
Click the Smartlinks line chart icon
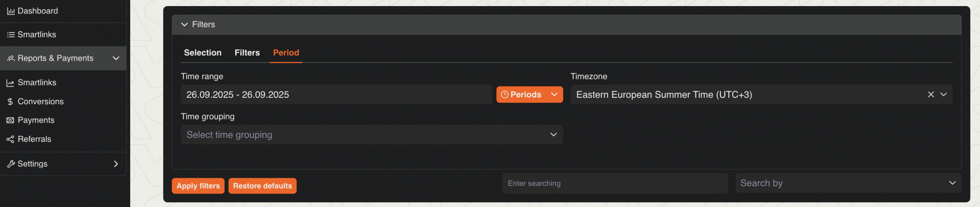(x=10, y=83)
